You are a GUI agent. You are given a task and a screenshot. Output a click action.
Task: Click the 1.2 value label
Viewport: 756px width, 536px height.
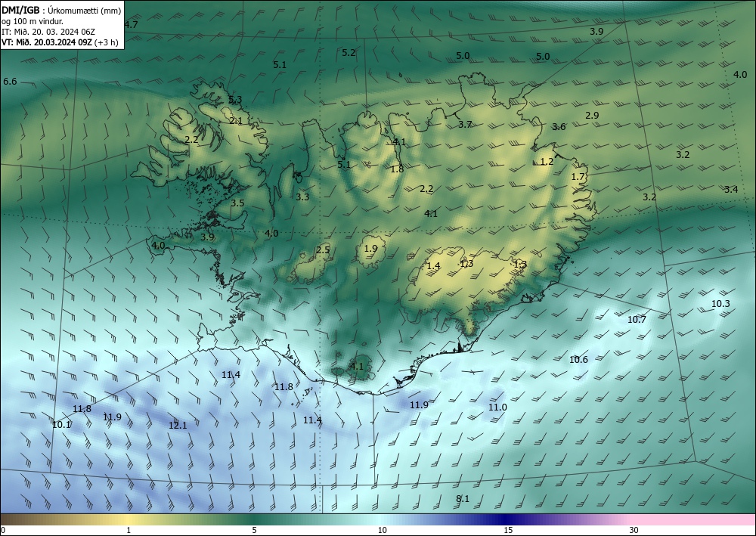[x=547, y=162]
